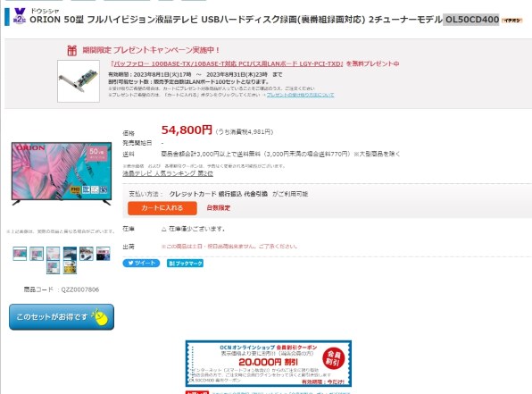Click the 20,000円 会員割引クーポン banner
This screenshot has height=394, width=532.
pos(269,364)
